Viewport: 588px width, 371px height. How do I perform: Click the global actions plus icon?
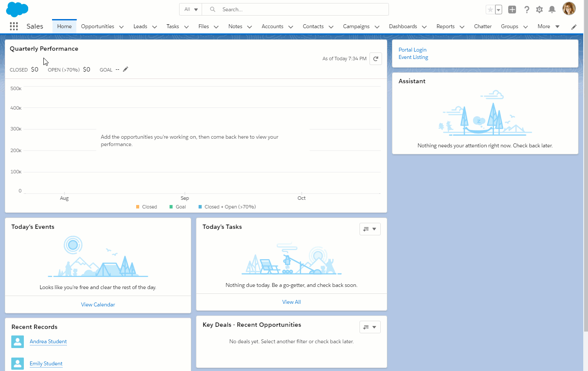point(512,10)
